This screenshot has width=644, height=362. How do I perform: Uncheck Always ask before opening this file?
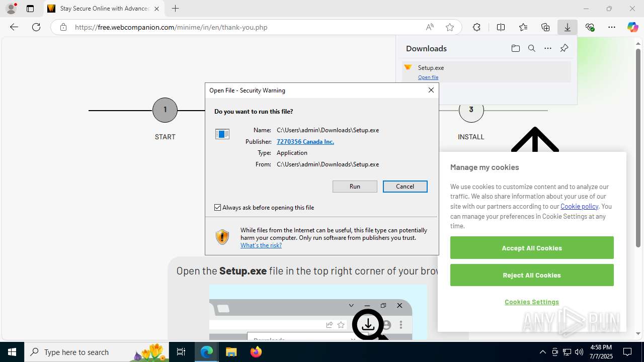[x=218, y=208]
